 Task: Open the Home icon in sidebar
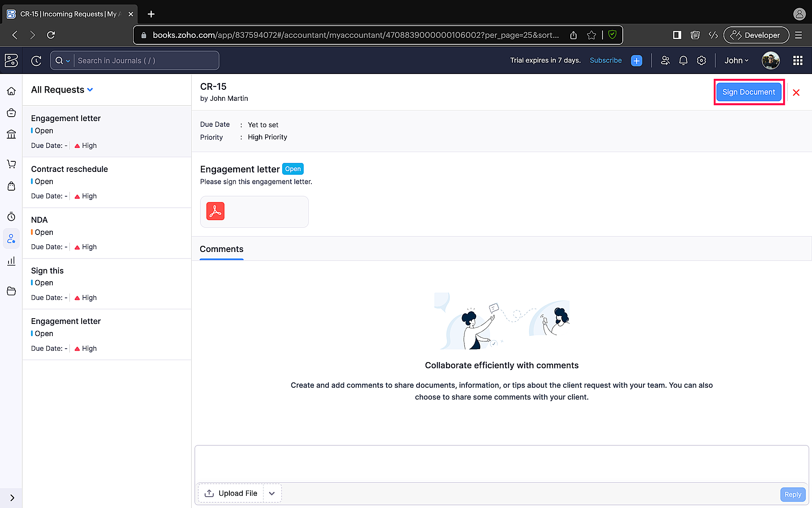[x=11, y=91]
